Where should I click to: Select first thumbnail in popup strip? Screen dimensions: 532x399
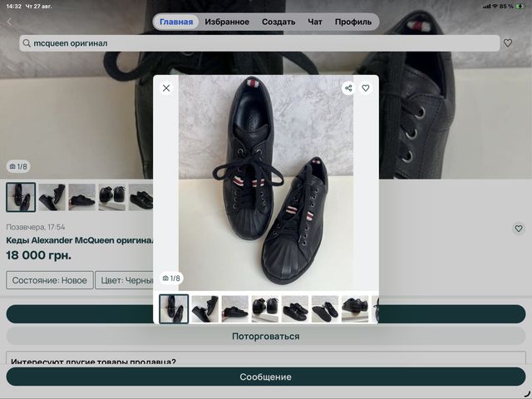174,308
